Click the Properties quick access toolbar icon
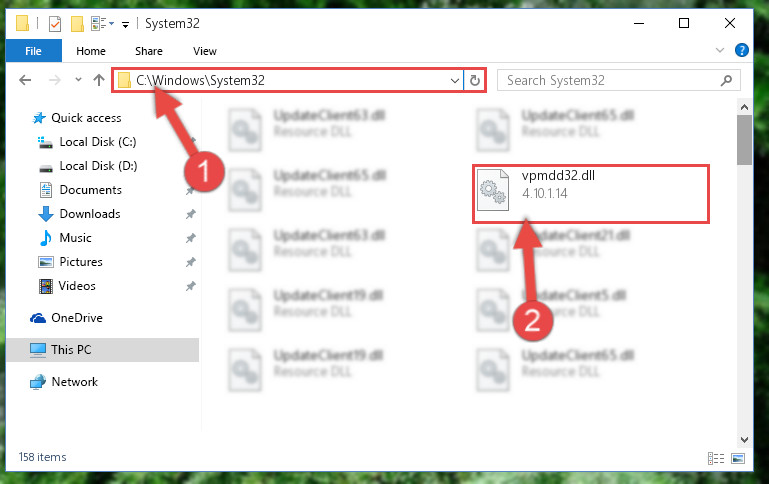This screenshot has width=769, height=484. pyautogui.click(x=55, y=23)
